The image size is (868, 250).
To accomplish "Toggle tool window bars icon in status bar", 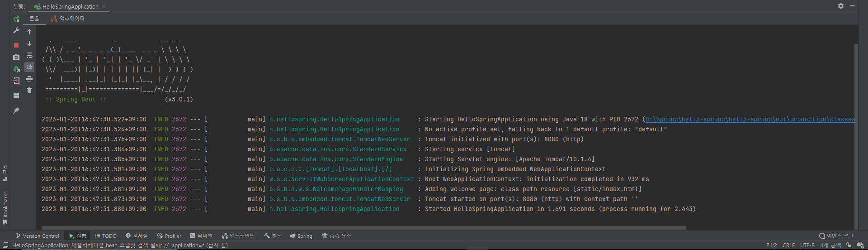I will (5, 245).
